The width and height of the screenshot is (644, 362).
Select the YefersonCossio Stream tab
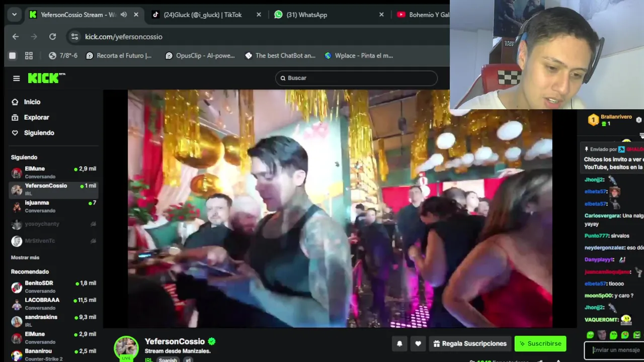coord(84,15)
